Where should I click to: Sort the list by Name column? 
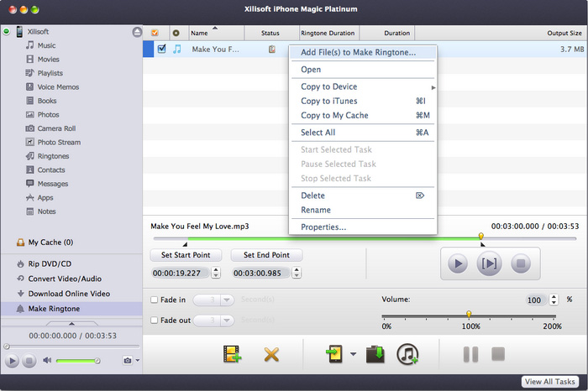tap(217, 33)
